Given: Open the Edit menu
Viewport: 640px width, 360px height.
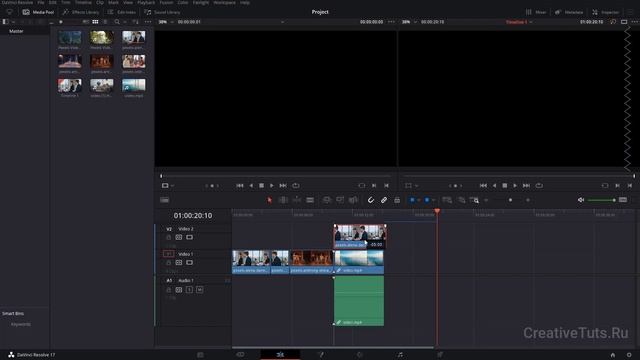Looking at the screenshot, I should pyautogui.click(x=53, y=2).
